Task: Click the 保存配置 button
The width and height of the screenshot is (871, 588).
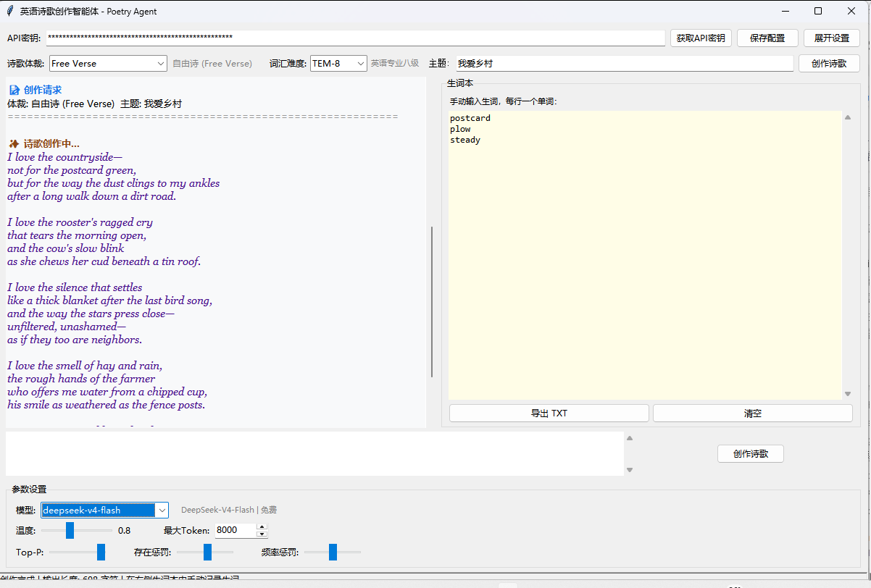Action: (767, 38)
